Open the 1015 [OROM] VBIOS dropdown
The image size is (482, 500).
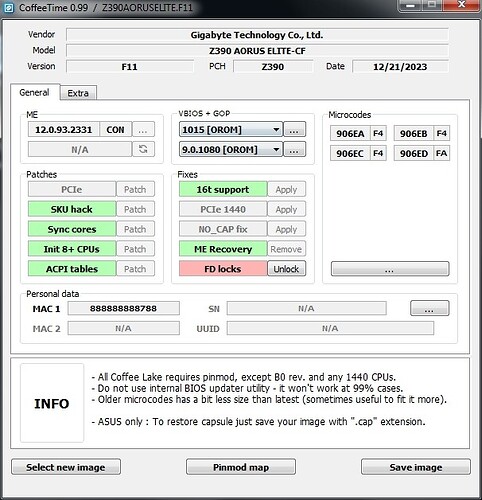[x=231, y=129]
